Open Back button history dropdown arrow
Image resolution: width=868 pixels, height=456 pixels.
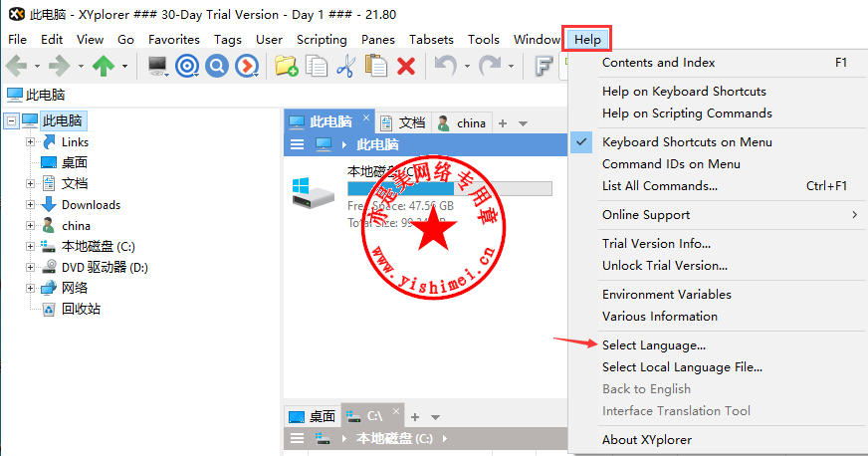pos(37,67)
